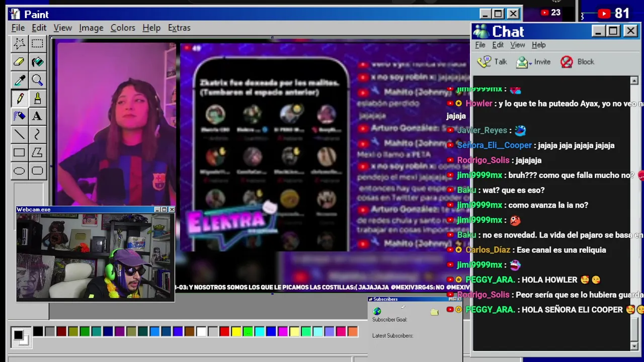Choose the straight Line tool
The height and width of the screenshot is (362, 644).
19,134
